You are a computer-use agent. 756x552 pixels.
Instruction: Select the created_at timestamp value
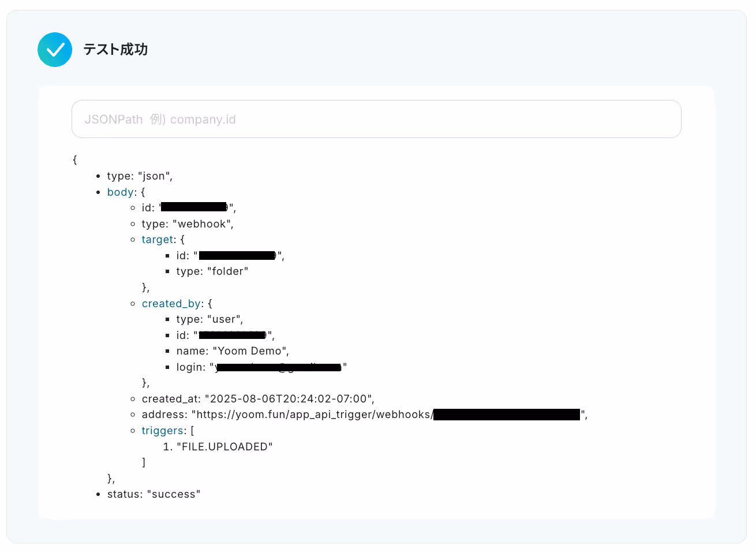(289, 399)
